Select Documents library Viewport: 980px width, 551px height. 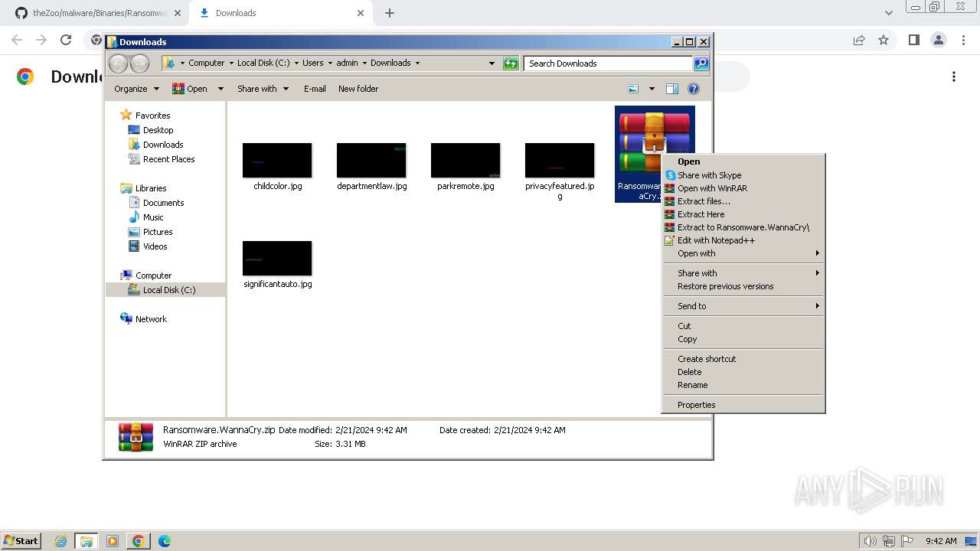[x=163, y=203]
